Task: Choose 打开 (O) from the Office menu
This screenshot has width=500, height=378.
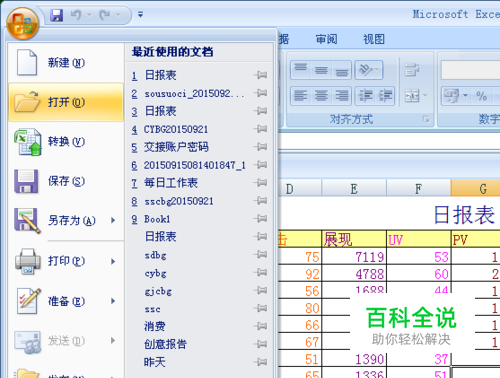Action: click(66, 102)
